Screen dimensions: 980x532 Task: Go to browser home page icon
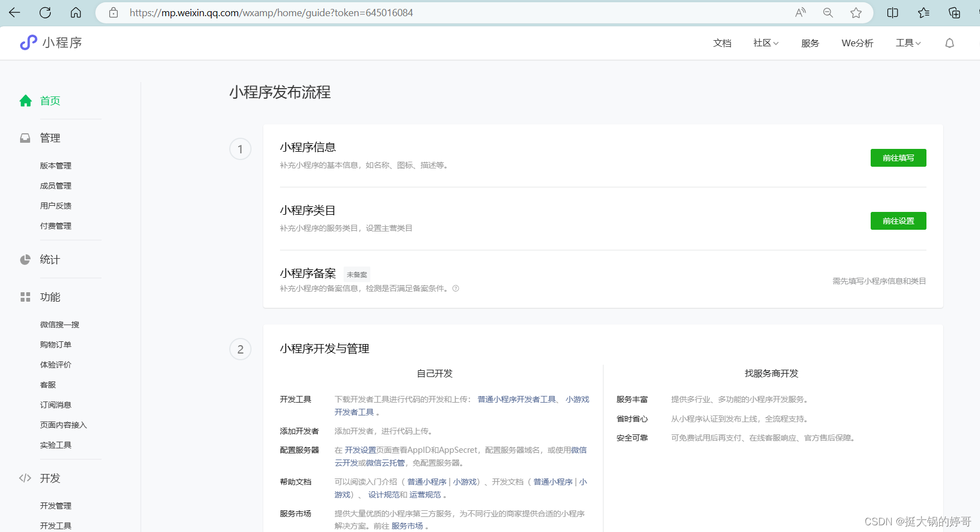[76, 12]
